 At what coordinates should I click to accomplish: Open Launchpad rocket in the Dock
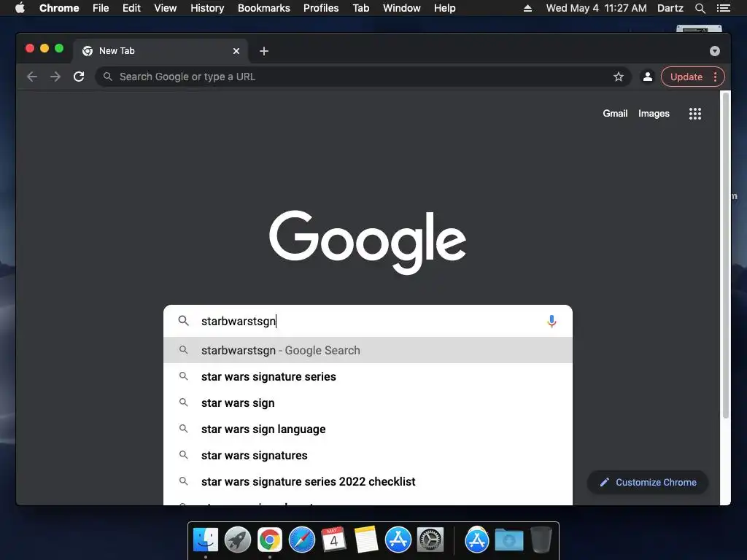tap(238, 540)
